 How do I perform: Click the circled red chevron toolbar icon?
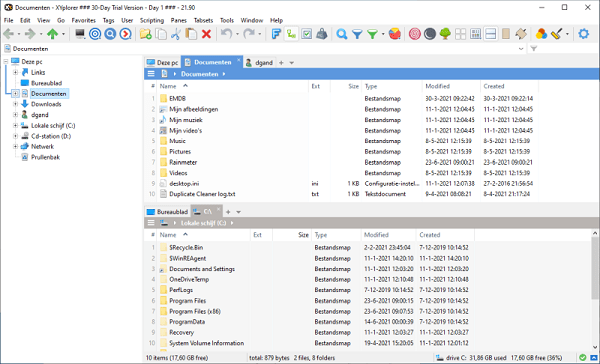(x=126, y=34)
